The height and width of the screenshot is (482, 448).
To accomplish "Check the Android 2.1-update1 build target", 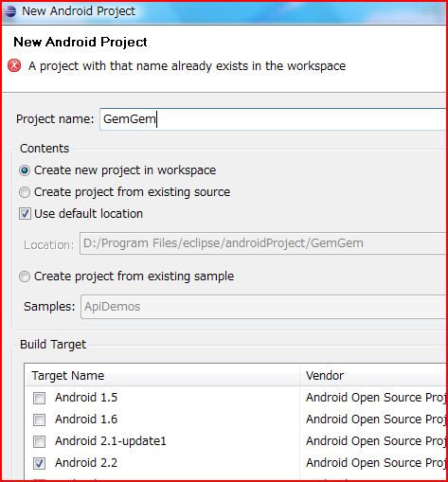I will tap(39, 441).
